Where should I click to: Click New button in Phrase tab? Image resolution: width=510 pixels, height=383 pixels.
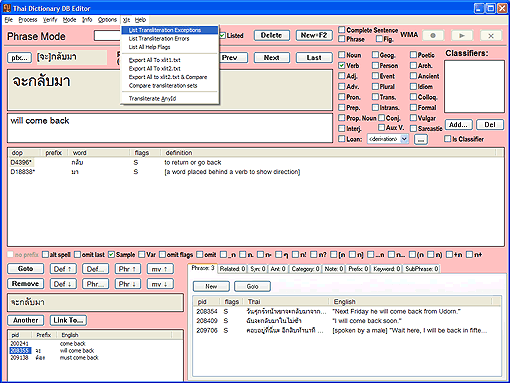[211, 286]
